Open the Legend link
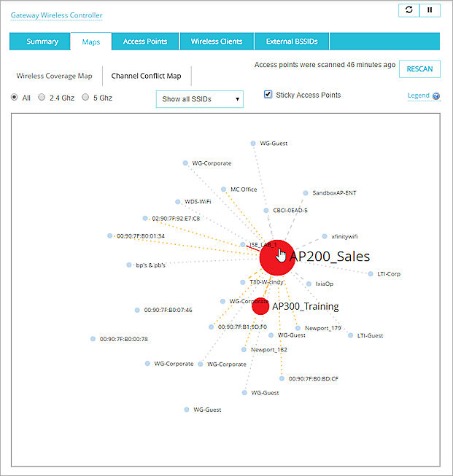This screenshot has height=476, width=453. [418, 95]
